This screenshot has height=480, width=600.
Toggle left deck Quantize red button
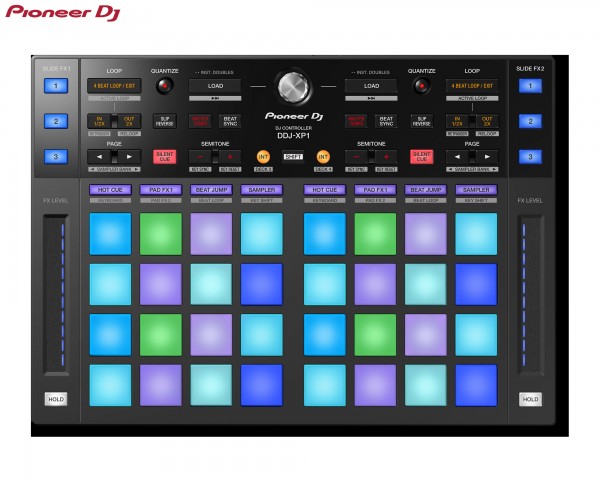(165, 86)
